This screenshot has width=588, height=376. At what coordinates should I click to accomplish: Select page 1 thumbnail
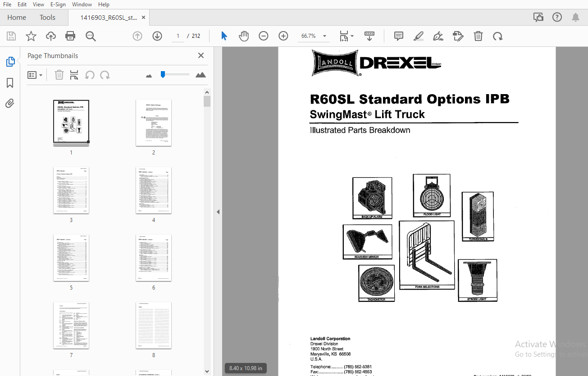click(71, 122)
